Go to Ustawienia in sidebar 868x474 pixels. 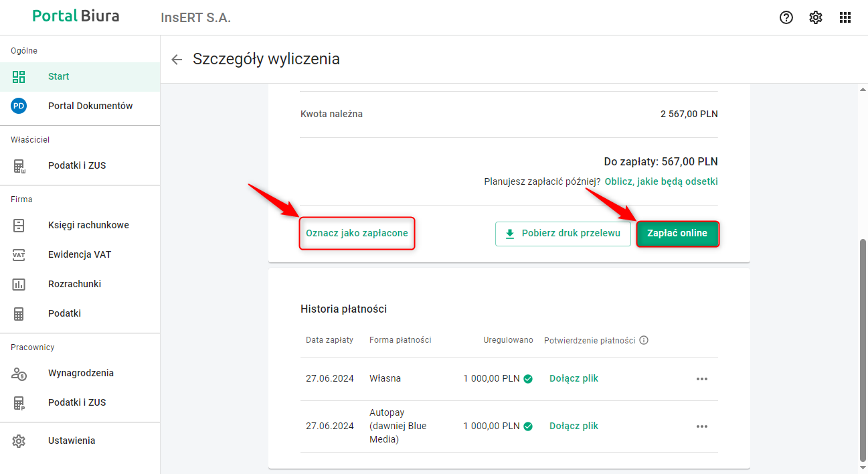[x=72, y=441]
